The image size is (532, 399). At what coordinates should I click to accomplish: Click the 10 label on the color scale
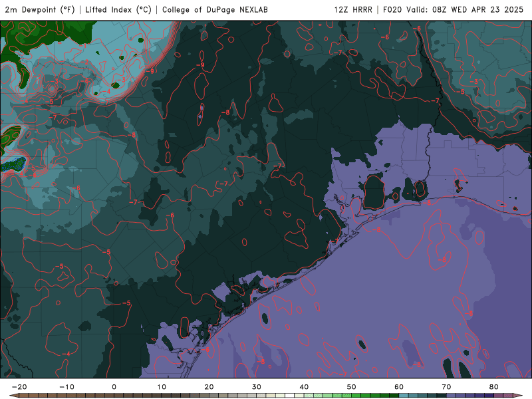[162, 387]
